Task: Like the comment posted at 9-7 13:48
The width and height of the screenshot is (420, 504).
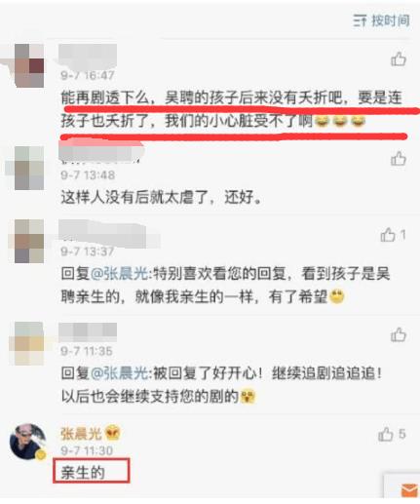Action: point(399,159)
